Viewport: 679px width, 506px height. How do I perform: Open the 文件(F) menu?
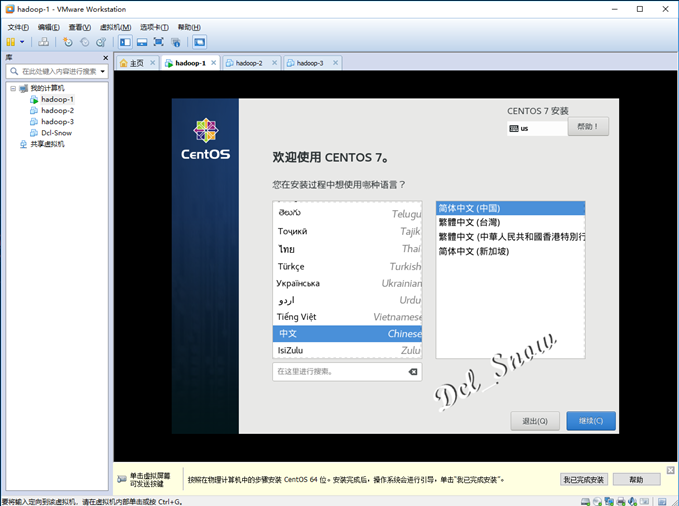click(x=18, y=27)
